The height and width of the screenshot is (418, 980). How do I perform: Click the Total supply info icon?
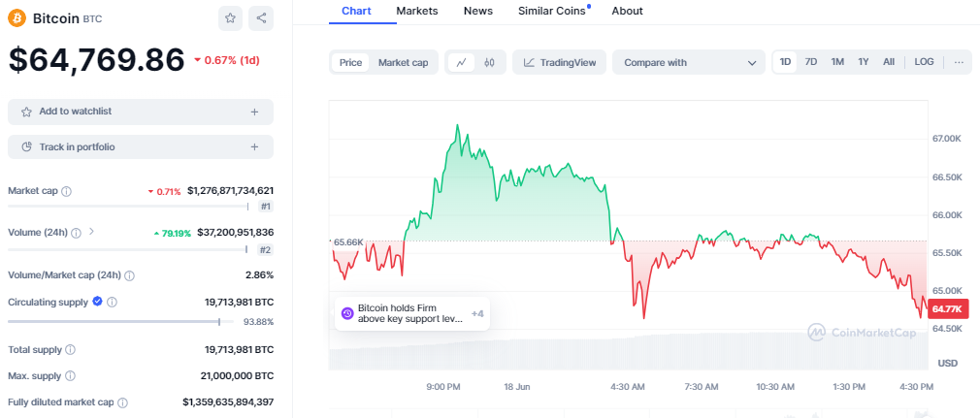[71, 350]
